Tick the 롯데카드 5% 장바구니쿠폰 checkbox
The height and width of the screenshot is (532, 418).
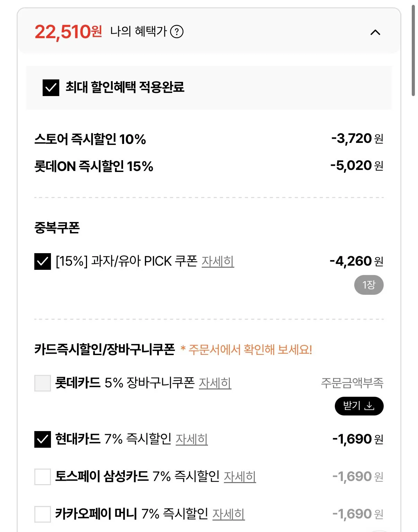43,383
